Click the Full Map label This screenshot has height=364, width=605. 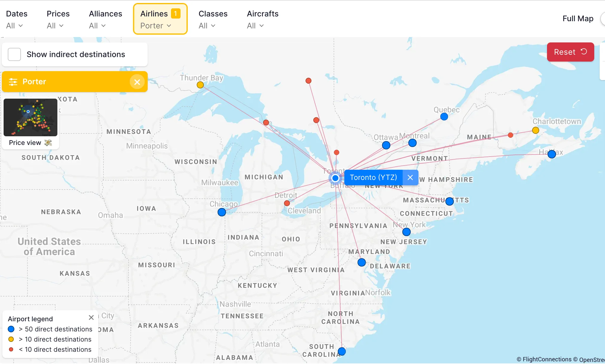578,19
